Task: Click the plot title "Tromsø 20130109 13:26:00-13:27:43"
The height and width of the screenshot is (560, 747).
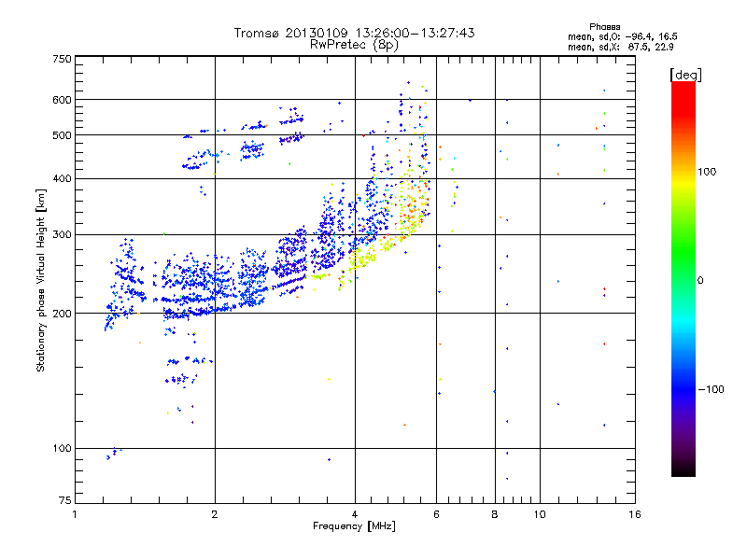Action: (354, 33)
